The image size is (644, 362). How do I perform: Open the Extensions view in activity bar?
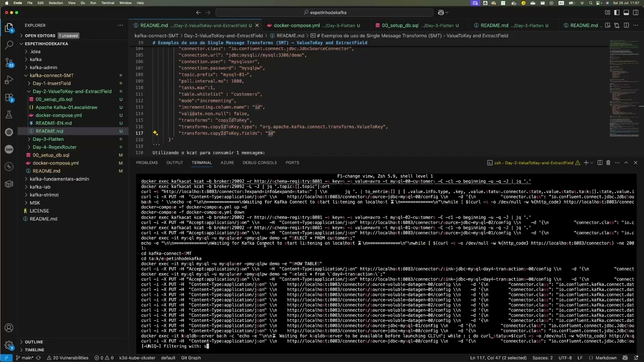(x=9, y=98)
